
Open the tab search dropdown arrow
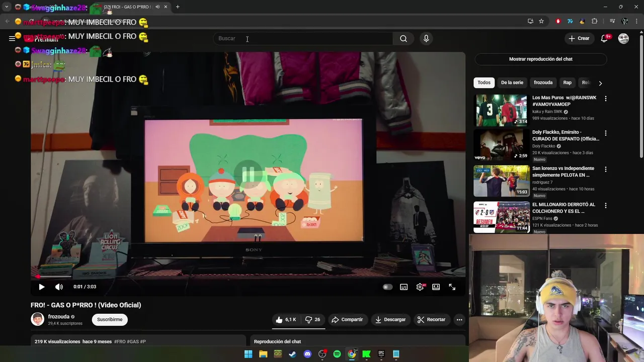coord(7,7)
